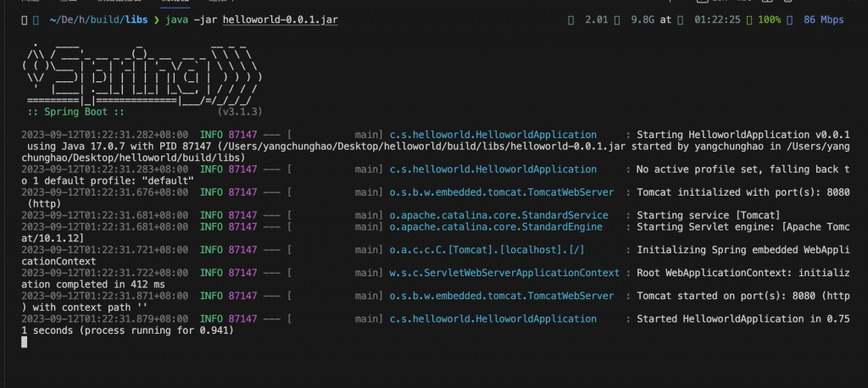Click HelloworldApplication logger on the 'Starting HelloworldApplication' line
This screenshot has width=868, height=388.
[x=493, y=135]
